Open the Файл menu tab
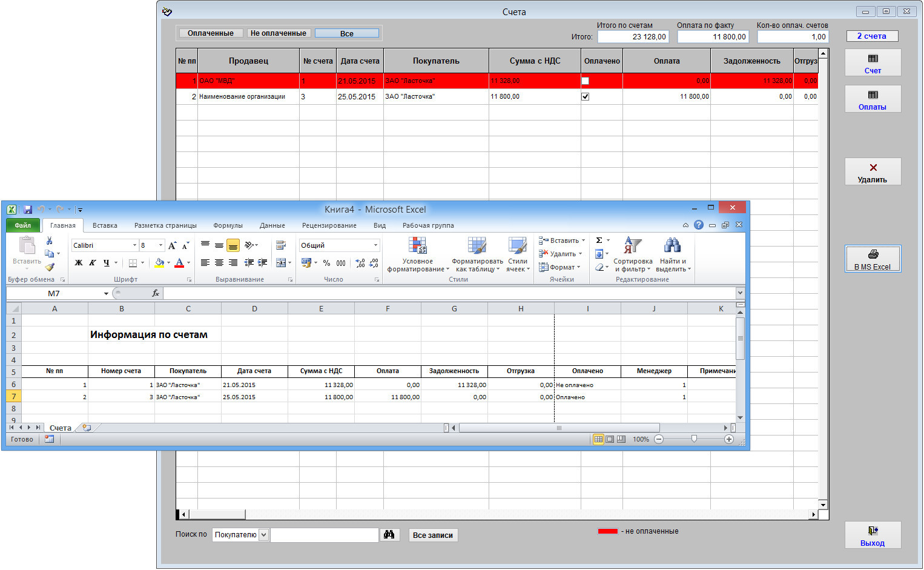 (23, 225)
